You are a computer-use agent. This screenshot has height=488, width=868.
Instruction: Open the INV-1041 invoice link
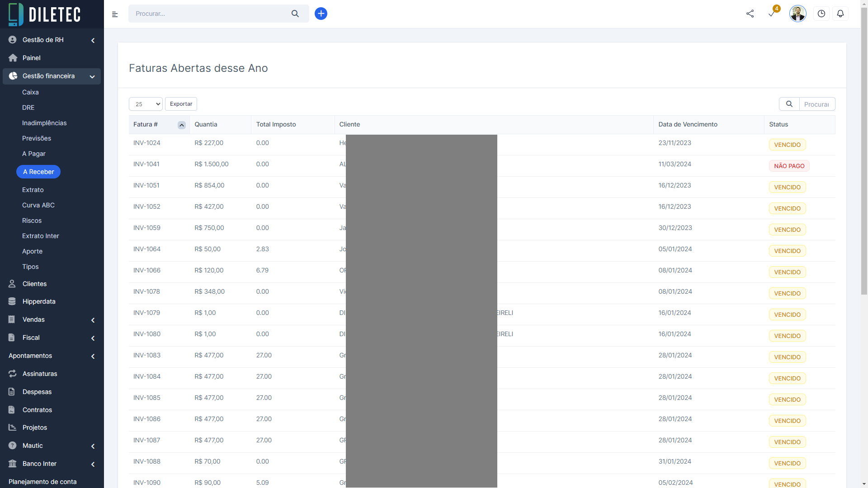click(x=146, y=164)
